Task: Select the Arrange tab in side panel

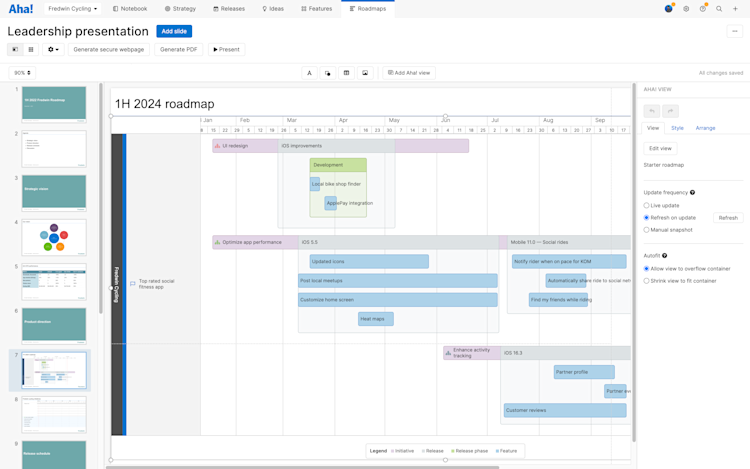Action: pos(706,128)
